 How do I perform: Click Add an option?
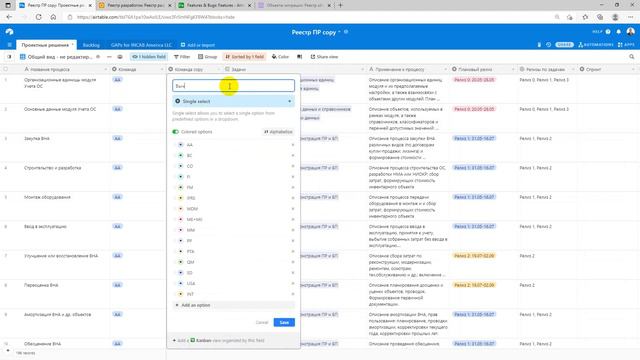(233, 305)
